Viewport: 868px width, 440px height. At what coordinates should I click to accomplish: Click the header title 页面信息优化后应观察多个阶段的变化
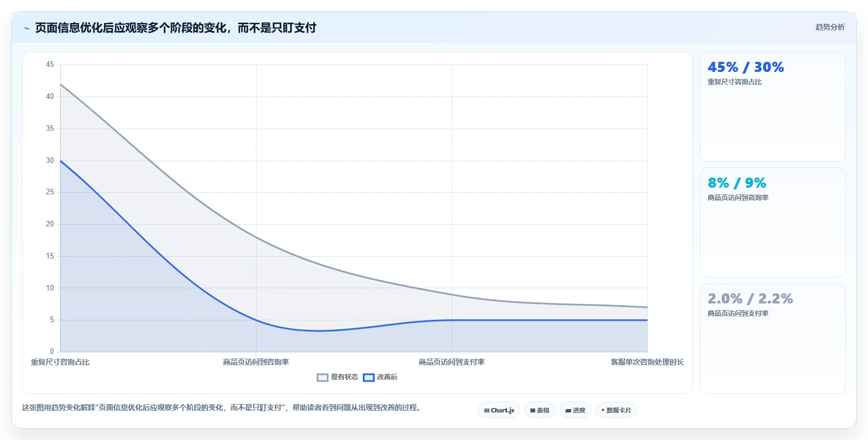(x=176, y=28)
